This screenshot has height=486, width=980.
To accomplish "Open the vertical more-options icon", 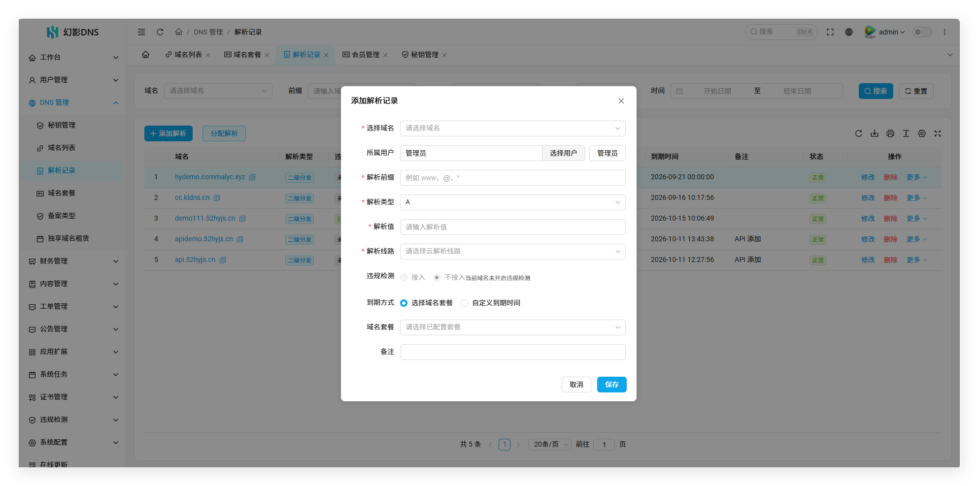I will pyautogui.click(x=945, y=32).
